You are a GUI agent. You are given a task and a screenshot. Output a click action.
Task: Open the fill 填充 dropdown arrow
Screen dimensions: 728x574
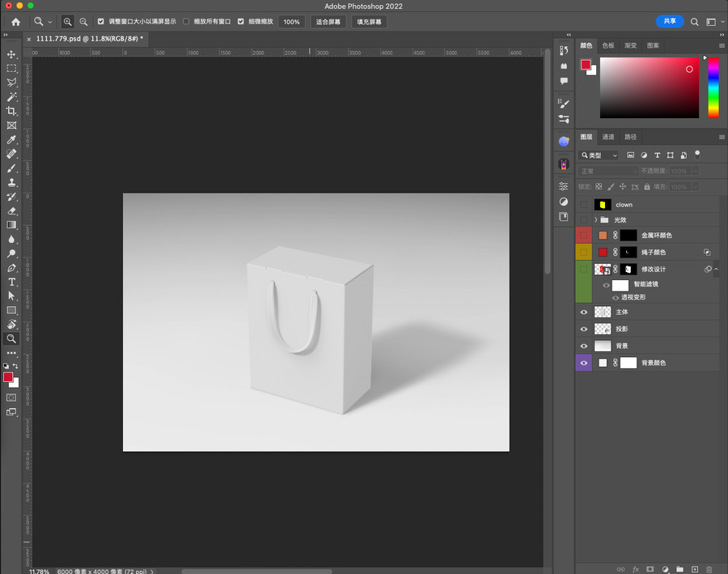(696, 187)
